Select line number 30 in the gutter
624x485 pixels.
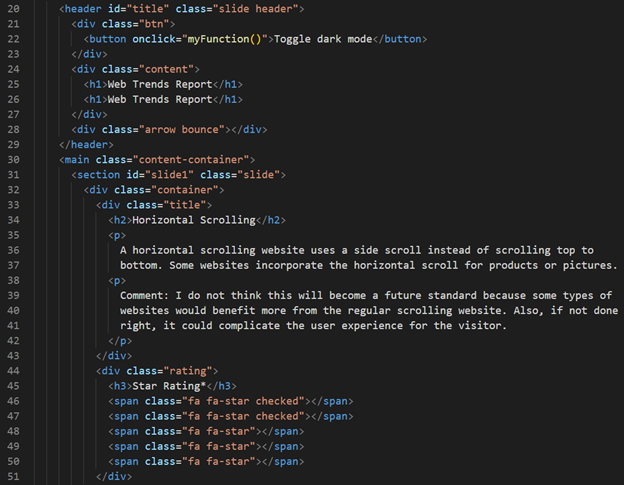pos(13,160)
